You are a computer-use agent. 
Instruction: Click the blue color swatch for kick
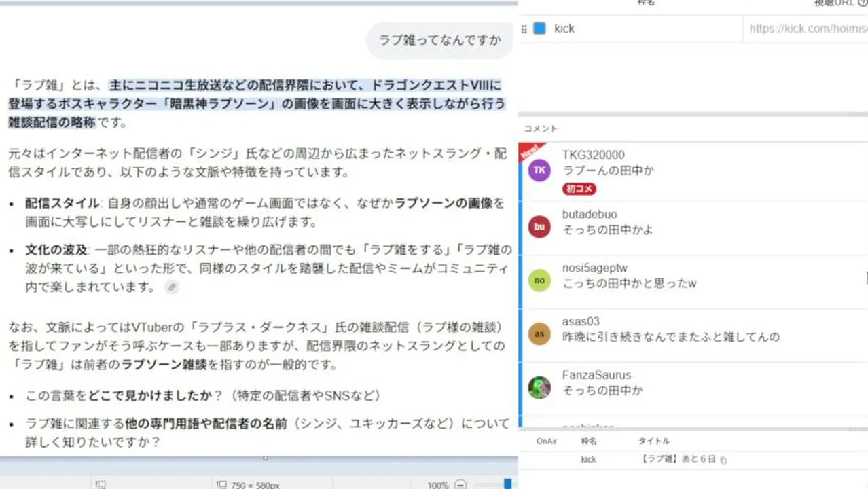pos(539,29)
